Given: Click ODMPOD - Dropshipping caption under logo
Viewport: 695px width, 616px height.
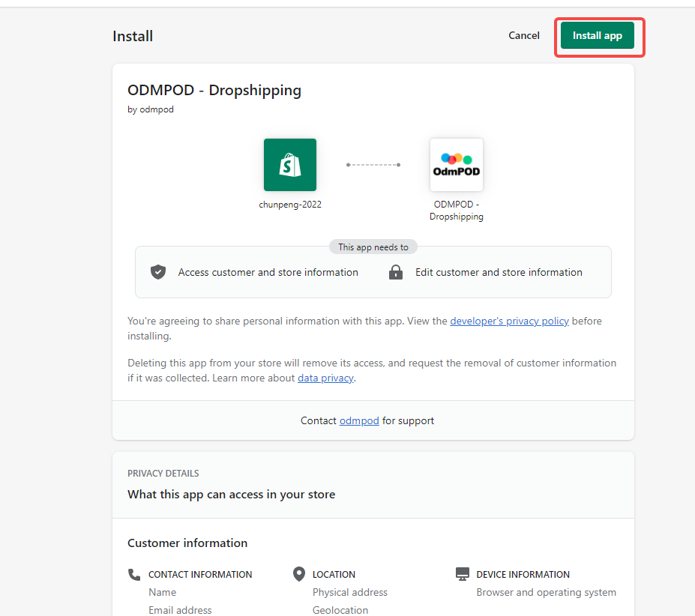Looking at the screenshot, I should pos(456,211).
